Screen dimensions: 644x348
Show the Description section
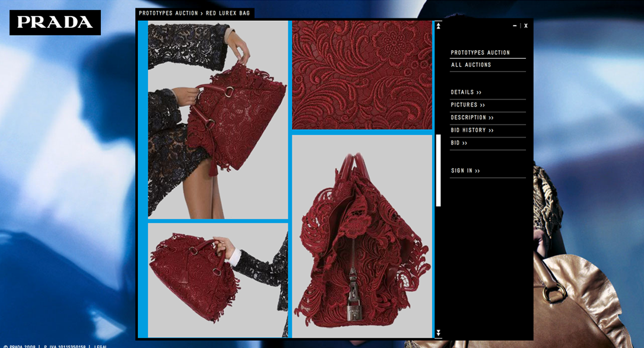472,118
